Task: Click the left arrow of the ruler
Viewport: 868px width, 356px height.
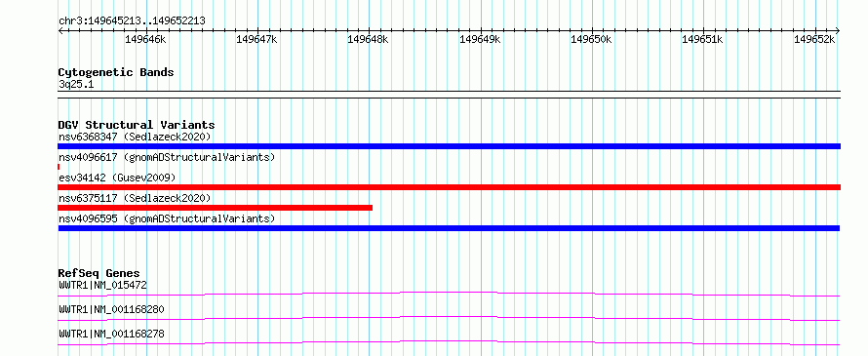Action: (x=60, y=30)
